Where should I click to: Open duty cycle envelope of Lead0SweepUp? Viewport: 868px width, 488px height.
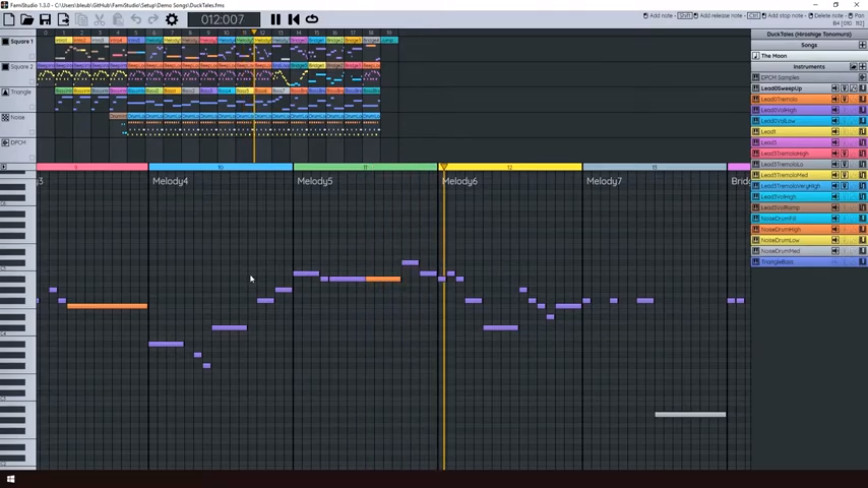tap(862, 88)
